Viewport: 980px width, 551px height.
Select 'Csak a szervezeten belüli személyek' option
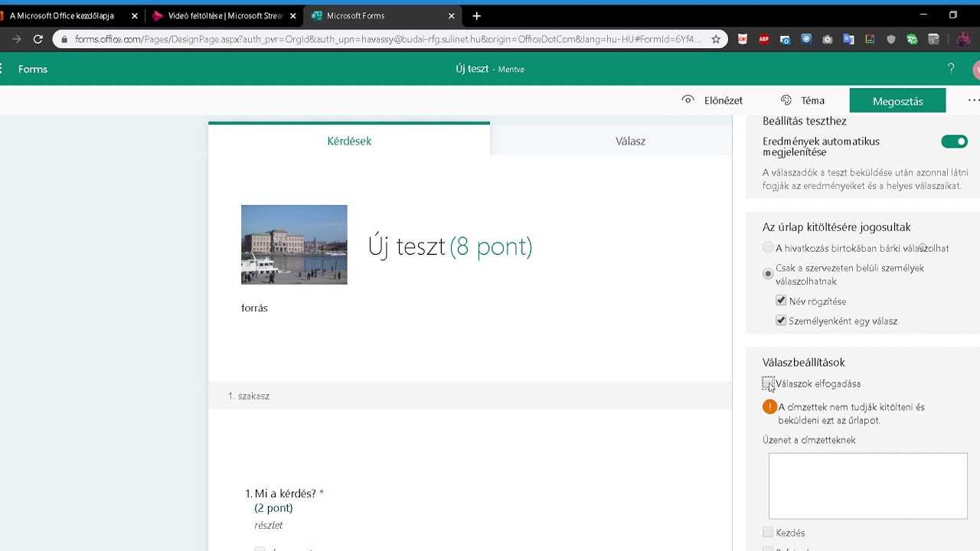pyautogui.click(x=768, y=273)
